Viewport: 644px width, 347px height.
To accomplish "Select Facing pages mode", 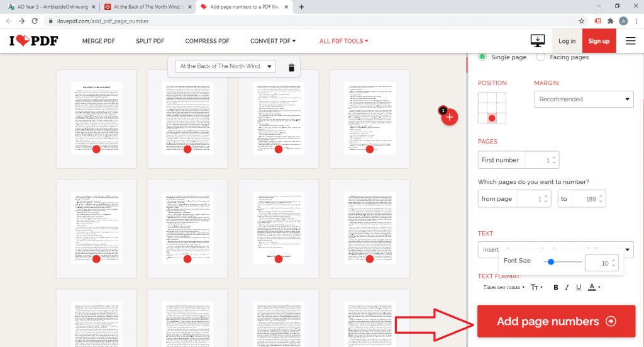I will click(x=540, y=57).
